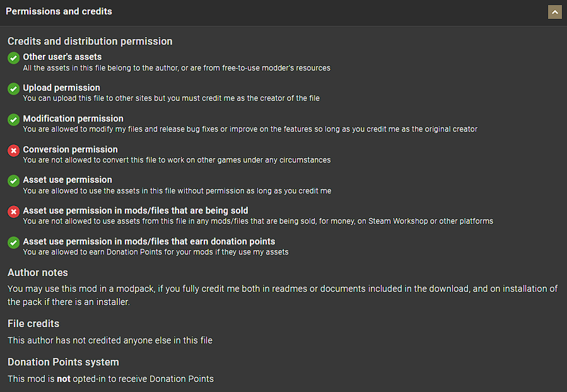Click the Upload permission title text
Viewport: 567px width, 392px height.
pyautogui.click(x=62, y=88)
